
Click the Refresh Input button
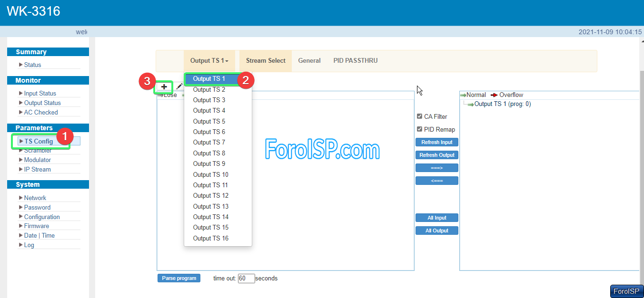pos(436,142)
